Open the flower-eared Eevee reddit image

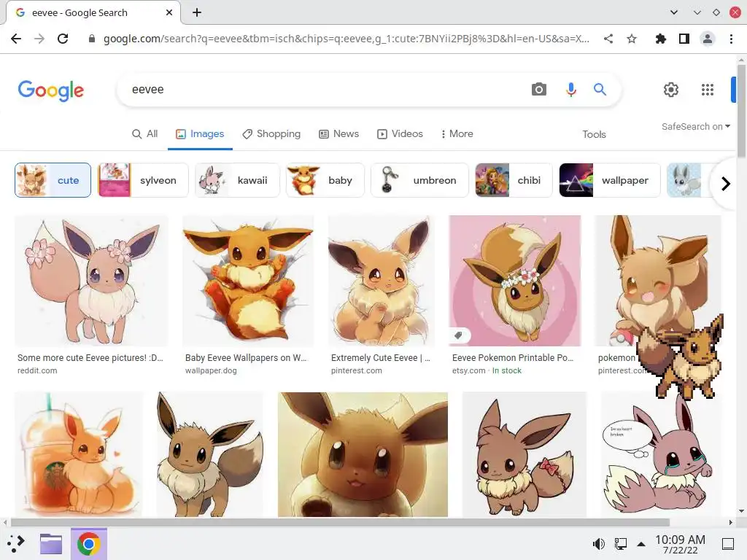click(91, 281)
